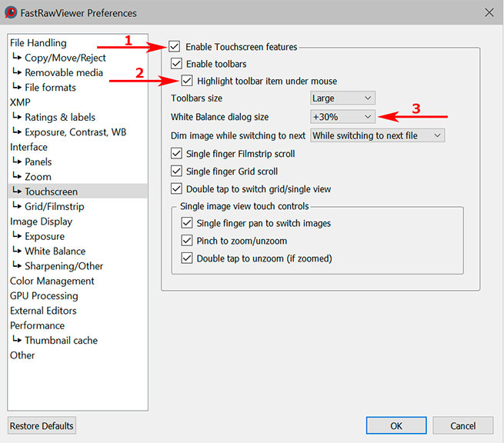Uncheck Enable Touchscreen features checkbox
504x443 pixels.
pos(175,48)
